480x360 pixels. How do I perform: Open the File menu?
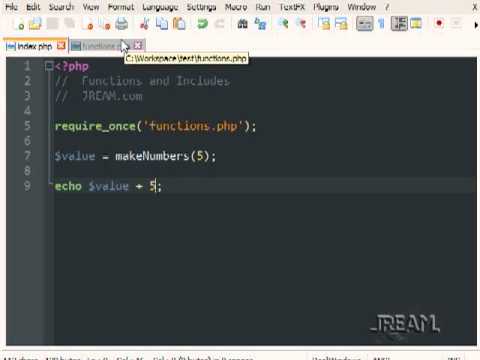[11, 7]
